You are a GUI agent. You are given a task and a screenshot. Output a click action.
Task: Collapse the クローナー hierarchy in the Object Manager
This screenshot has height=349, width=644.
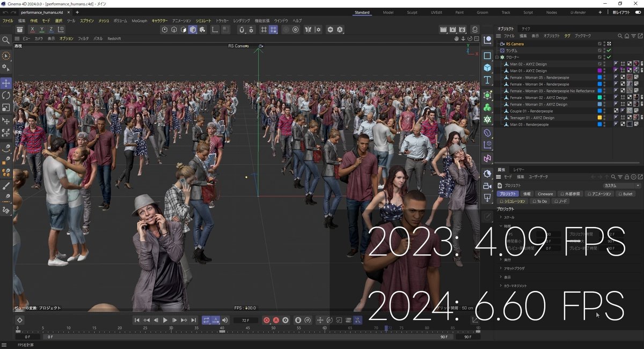[x=497, y=57]
